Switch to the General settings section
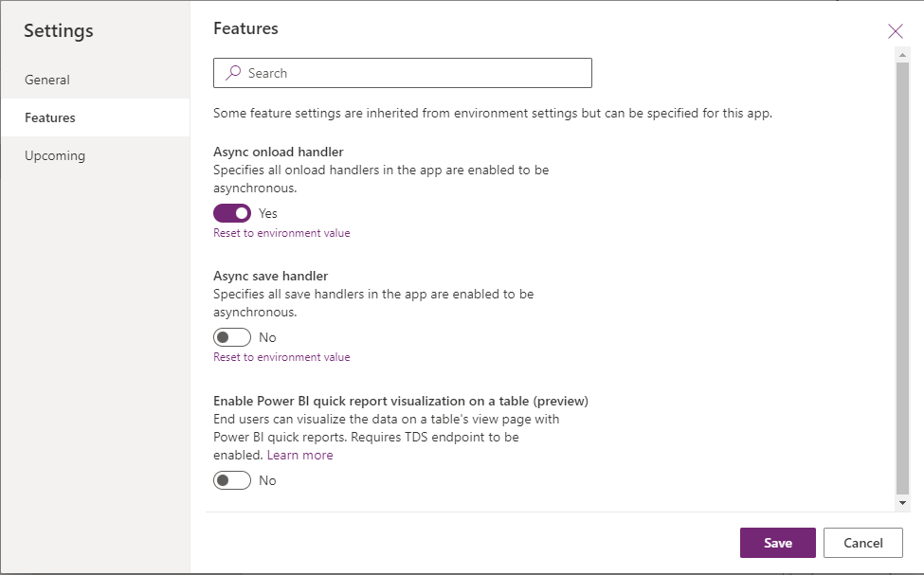The image size is (924, 575). pos(47,80)
